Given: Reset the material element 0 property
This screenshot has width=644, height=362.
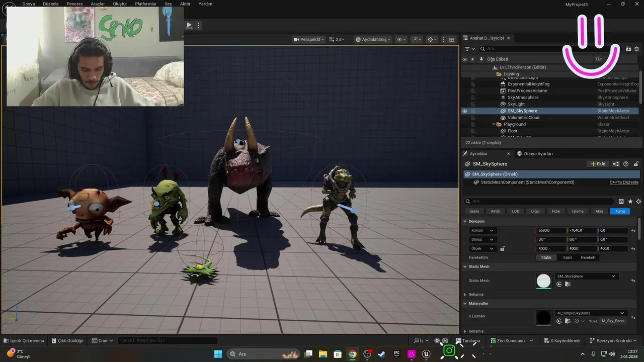Looking at the screenshot, I should coord(633,317).
